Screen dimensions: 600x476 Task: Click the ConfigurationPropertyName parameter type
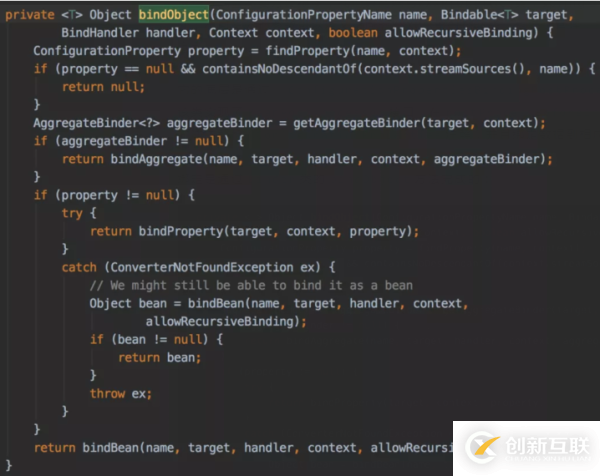pos(303,15)
